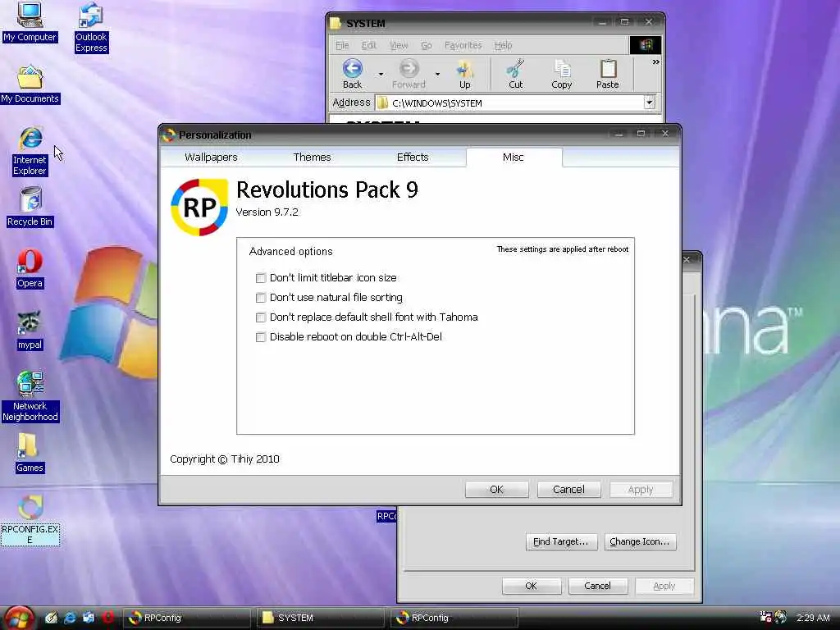Open My Computer desktop icon
This screenshot has width=840, height=630.
(30, 21)
